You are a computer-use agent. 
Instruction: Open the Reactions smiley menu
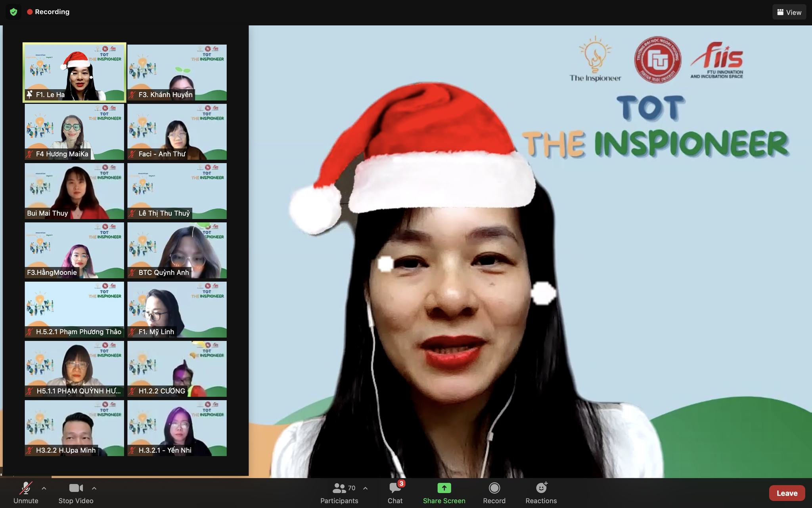coord(541,488)
